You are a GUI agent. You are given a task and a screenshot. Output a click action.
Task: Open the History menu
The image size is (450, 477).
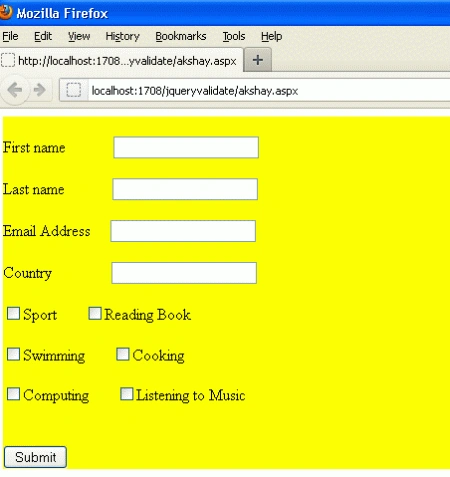pyautogui.click(x=122, y=36)
